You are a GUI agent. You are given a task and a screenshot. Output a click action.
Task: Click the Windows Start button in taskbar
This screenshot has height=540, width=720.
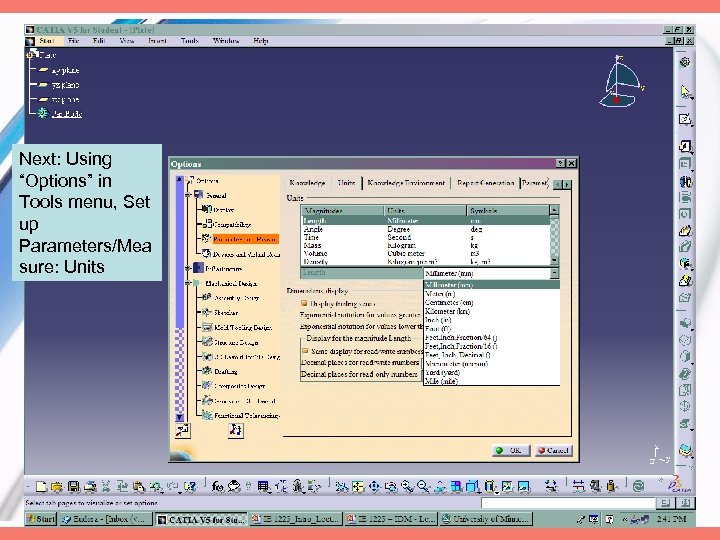click(x=40, y=519)
